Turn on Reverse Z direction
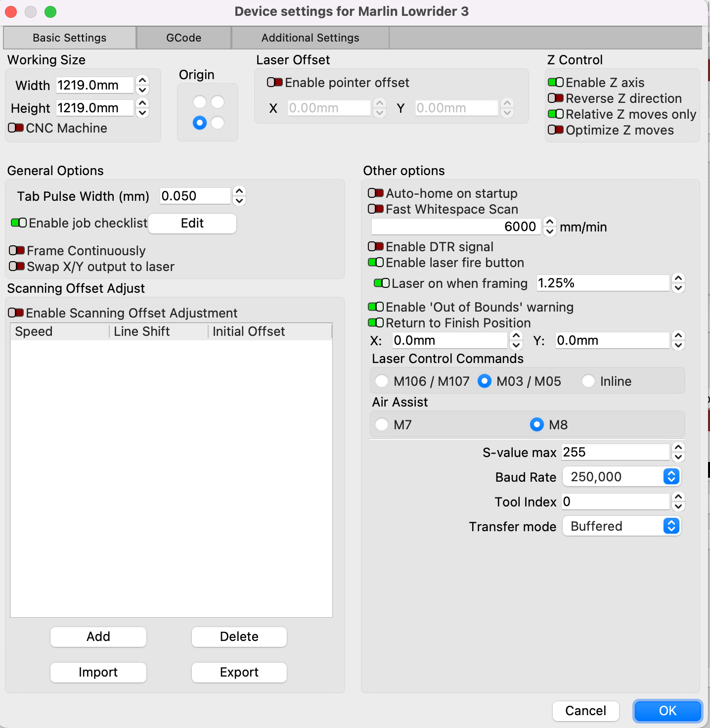 (x=556, y=98)
